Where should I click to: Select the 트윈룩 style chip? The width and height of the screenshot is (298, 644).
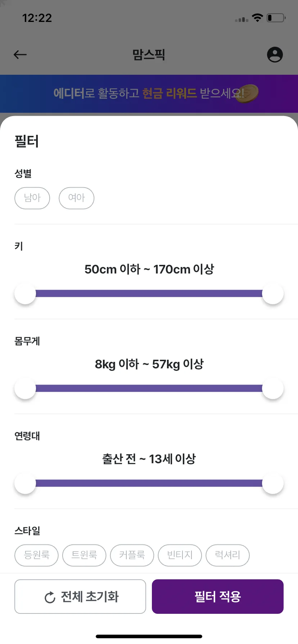click(x=84, y=555)
